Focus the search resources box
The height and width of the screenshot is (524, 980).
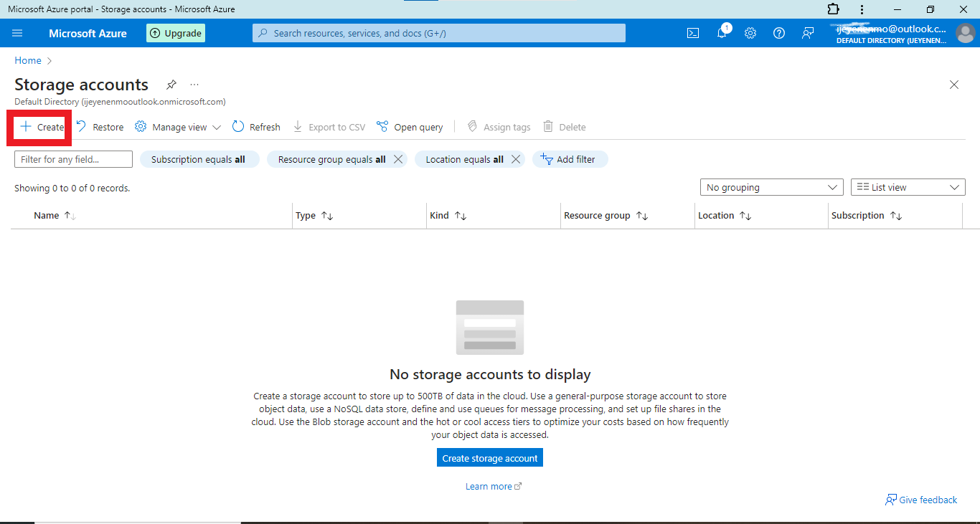pos(439,33)
